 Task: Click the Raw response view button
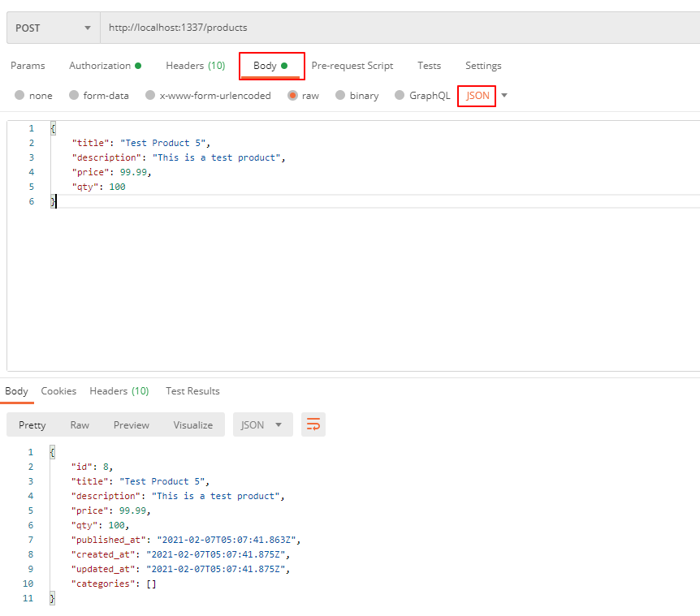[80, 424]
